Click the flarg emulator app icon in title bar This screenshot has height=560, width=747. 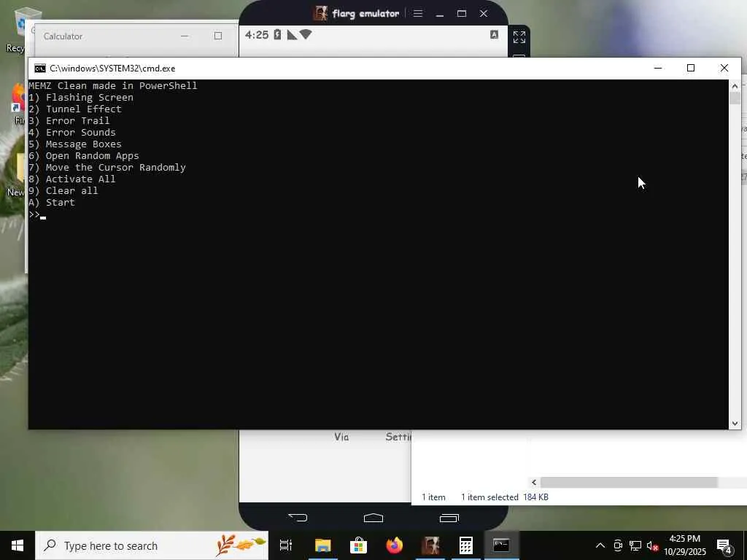321,13
